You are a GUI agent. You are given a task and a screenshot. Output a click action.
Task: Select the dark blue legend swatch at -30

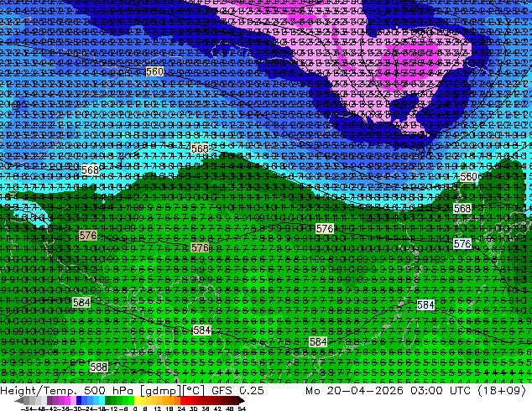pos(79,400)
